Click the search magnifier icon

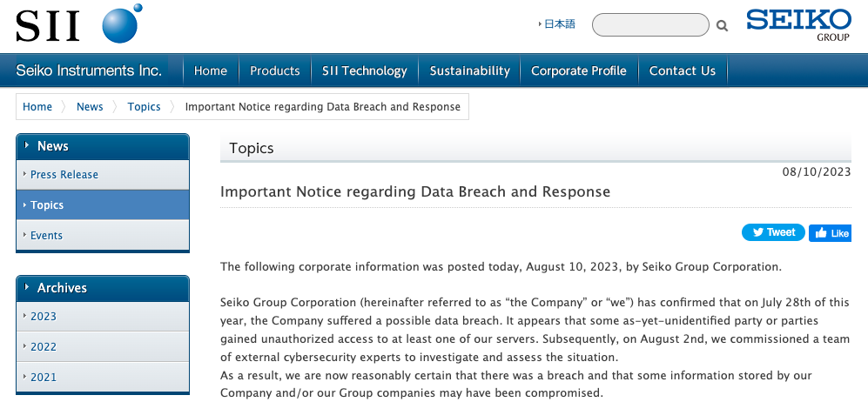click(x=722, y=26)
